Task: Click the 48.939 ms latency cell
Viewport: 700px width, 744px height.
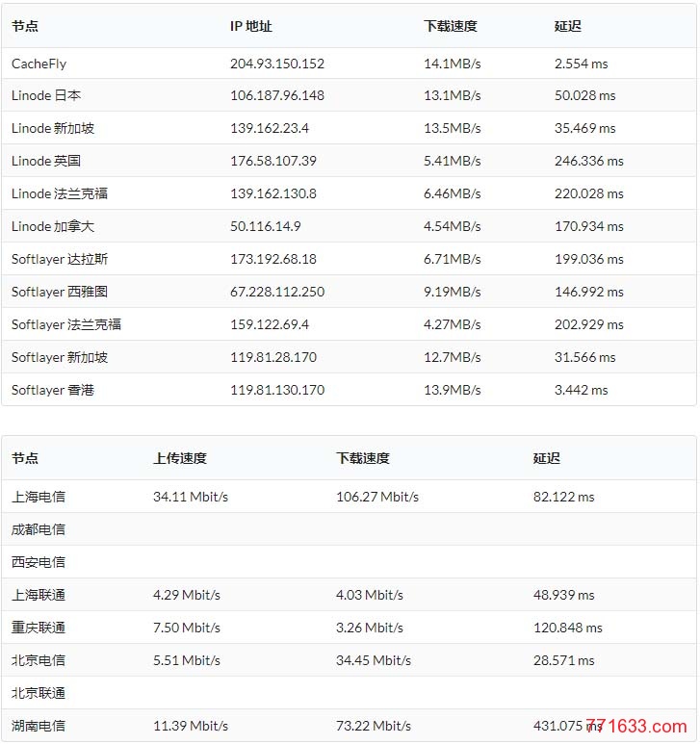Action: [x=563, y=595]
